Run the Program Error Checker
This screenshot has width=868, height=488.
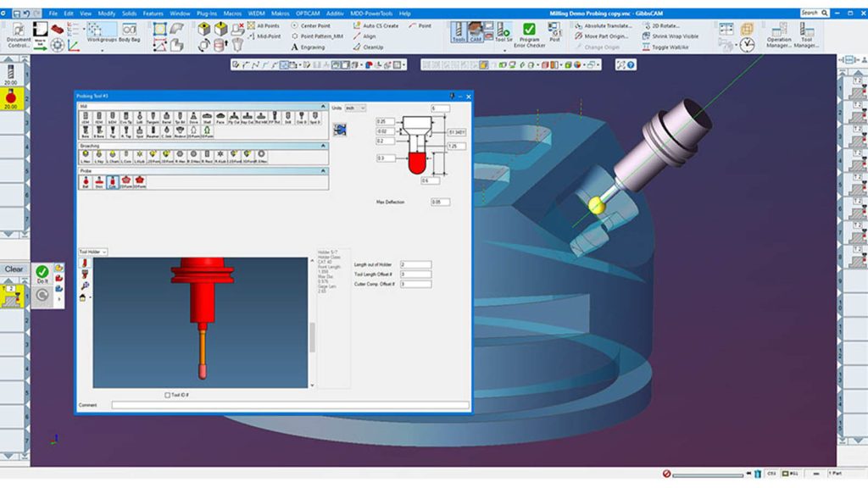pyautogui.click(x=529, y=35)
